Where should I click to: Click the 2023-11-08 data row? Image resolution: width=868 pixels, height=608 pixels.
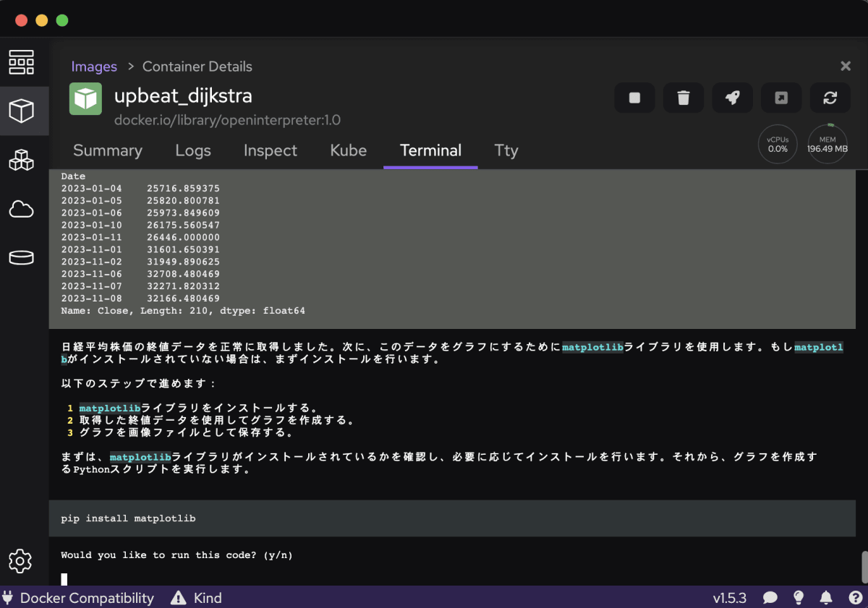[140, 298]
